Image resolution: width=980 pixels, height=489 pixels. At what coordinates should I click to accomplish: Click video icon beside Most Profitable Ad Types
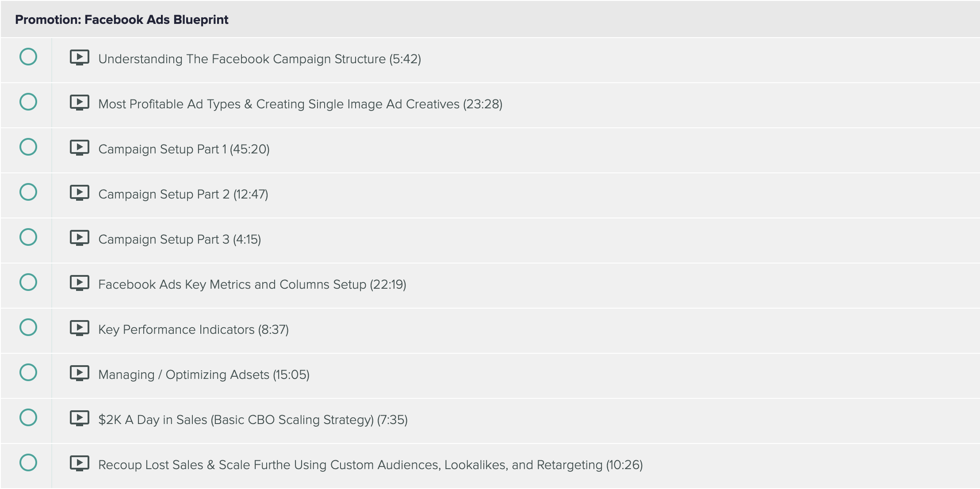coord(80,103)
